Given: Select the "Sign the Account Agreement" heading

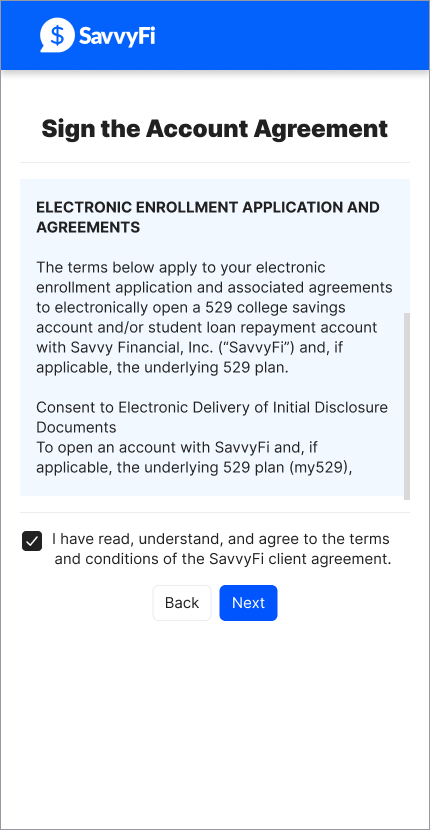Looking at the screenshot, I should tap(214, 129).
